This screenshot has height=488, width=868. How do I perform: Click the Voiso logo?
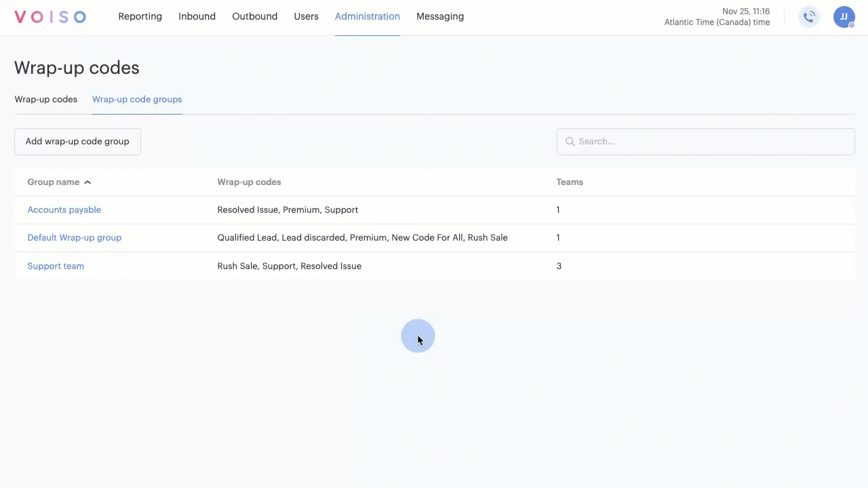pos(50,17)
